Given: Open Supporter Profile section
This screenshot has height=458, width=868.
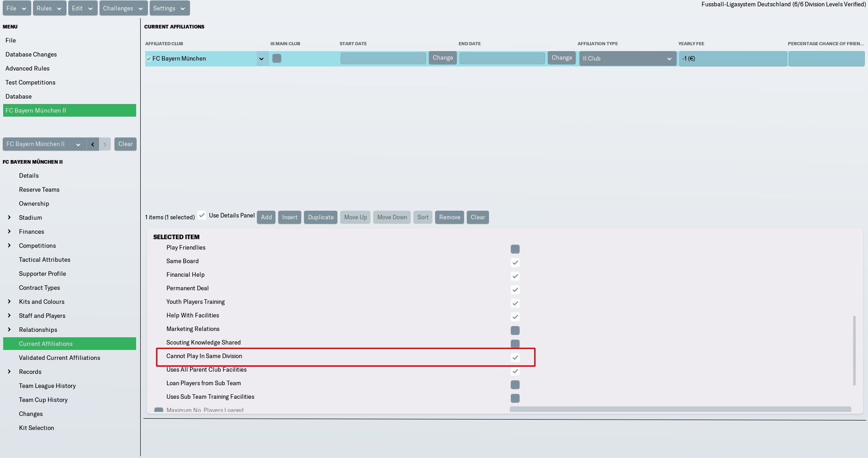Looking at the screenshot, I should pos(43,274).
